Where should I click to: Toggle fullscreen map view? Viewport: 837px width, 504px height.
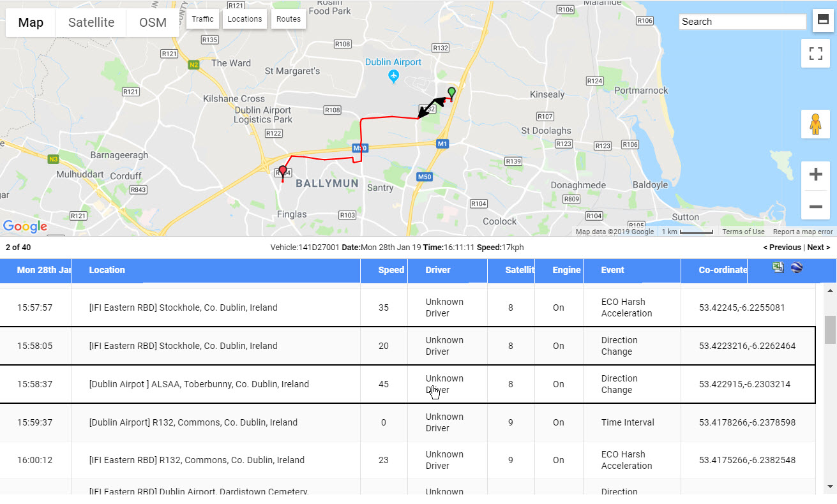click(815, 53)
